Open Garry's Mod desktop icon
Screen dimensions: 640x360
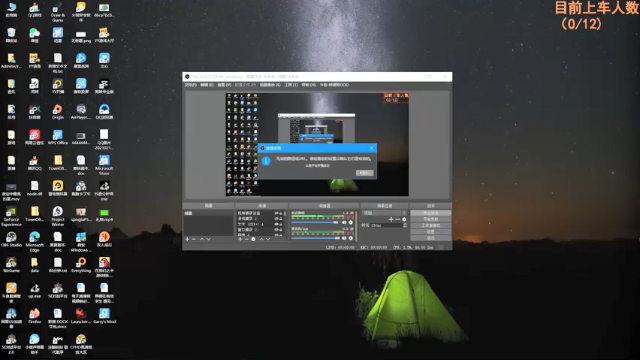click(x=104, y=316)
